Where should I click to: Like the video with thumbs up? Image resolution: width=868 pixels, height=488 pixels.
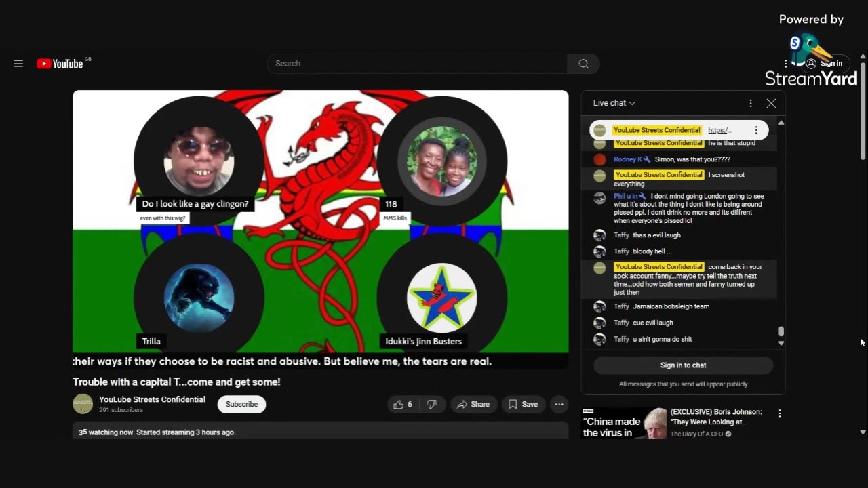(x=403, y=404)
